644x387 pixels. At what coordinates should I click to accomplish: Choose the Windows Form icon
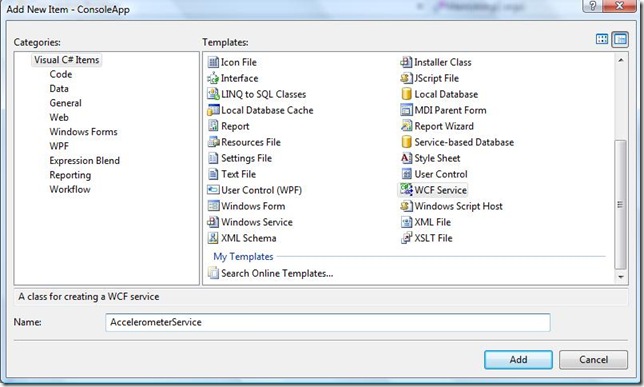tap(213, 206)
